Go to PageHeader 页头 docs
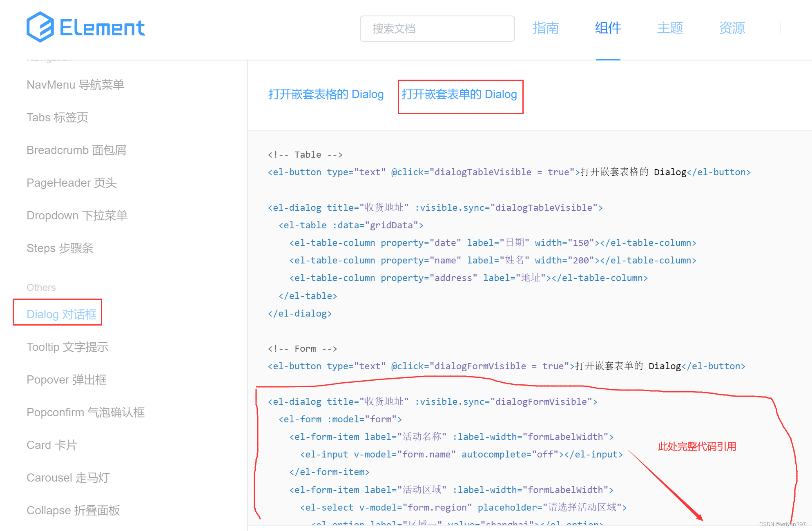812x531 pixels. 71,183
